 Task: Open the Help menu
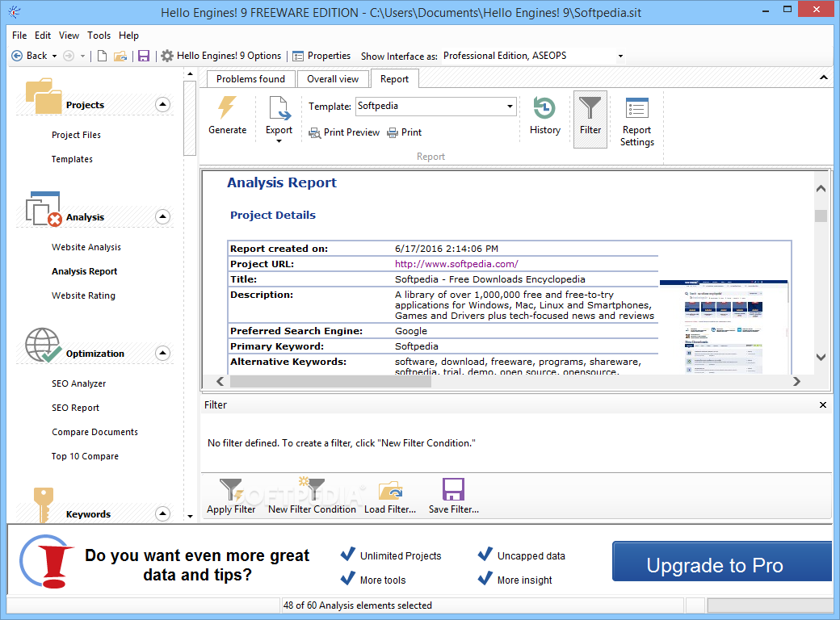coord(128,36)
